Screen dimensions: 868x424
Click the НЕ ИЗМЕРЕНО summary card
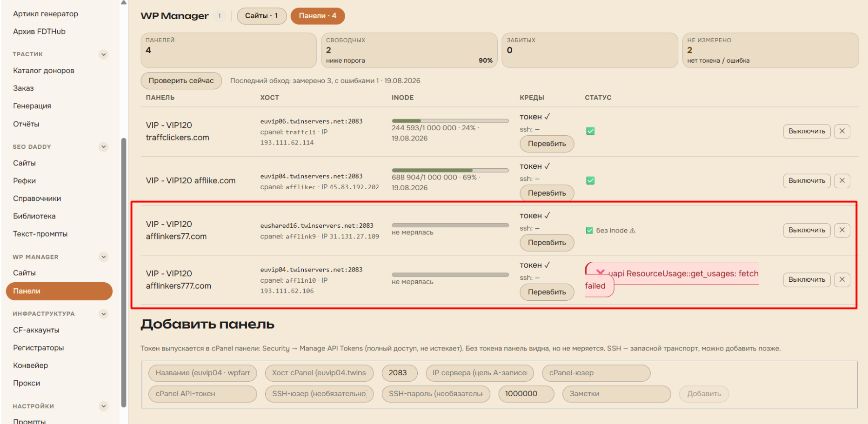pos(770,50)
